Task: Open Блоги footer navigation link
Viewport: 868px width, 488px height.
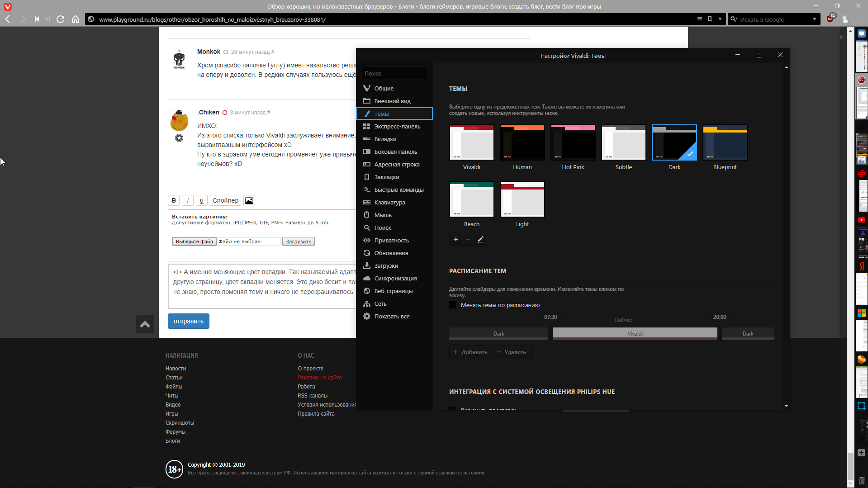Action: tap(173, 441)
